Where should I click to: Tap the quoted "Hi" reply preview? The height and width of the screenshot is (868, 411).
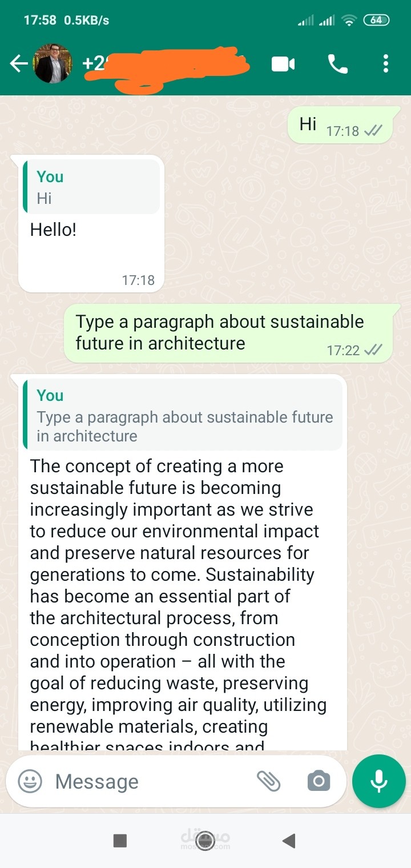[x=91, y=187]
